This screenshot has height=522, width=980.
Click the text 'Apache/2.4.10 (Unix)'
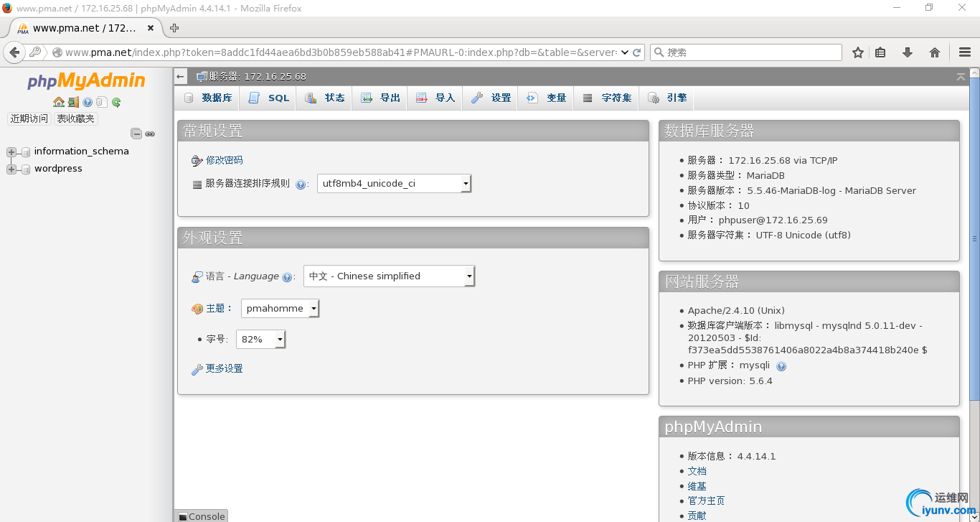736,311
